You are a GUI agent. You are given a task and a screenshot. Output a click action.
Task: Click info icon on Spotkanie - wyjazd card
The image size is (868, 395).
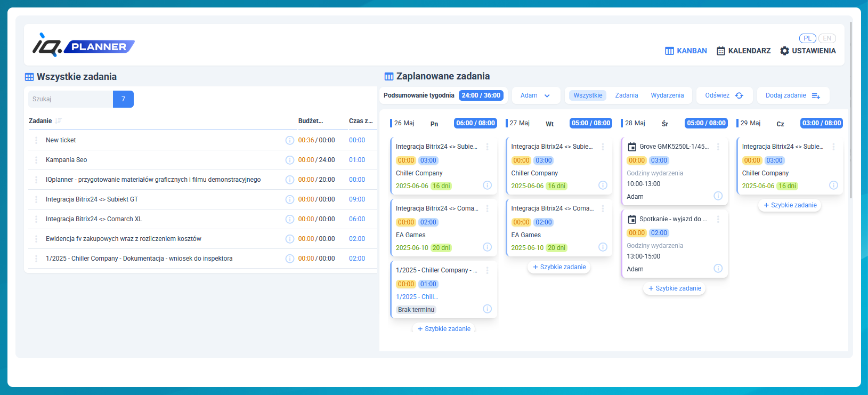(718, 268)
